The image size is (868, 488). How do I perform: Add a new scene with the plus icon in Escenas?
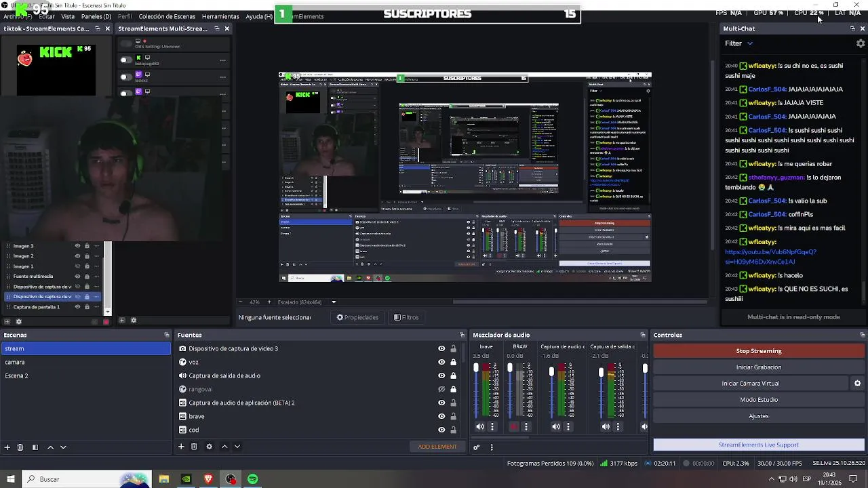tap(7, 447)
